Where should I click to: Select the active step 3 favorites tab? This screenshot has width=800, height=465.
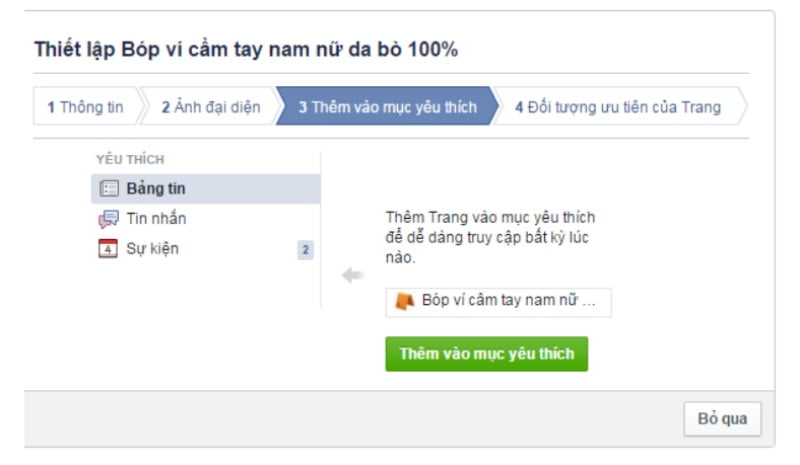pyautogui.click(x=386, y=107)
